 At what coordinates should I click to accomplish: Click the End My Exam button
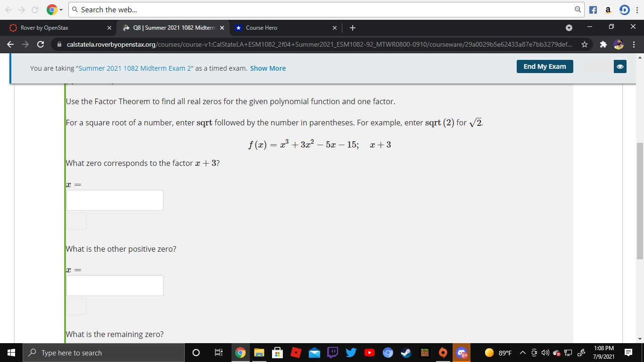click(545, 66)
